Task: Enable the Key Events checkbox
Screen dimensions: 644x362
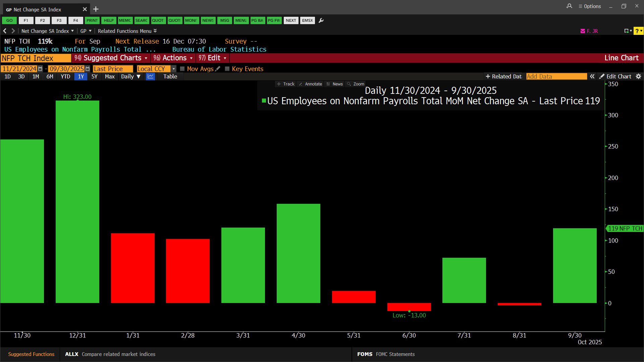Action: (x=227, y=69)
